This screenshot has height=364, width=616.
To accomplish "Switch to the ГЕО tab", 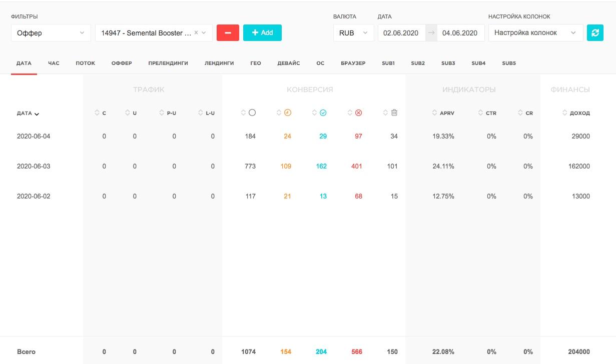I will click(x=256, y=63).
